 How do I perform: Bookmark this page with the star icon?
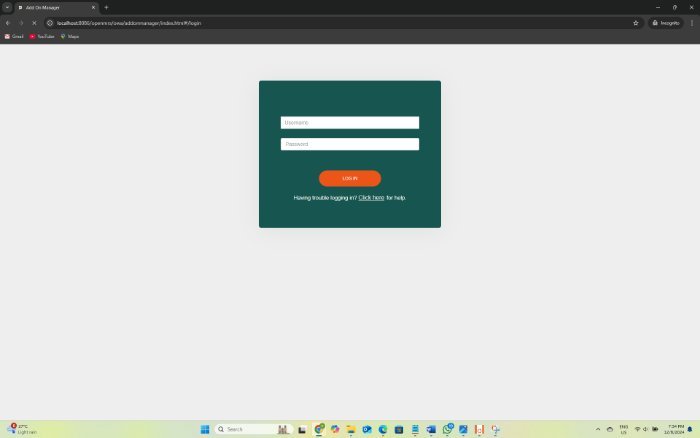(x=635, y=22)
